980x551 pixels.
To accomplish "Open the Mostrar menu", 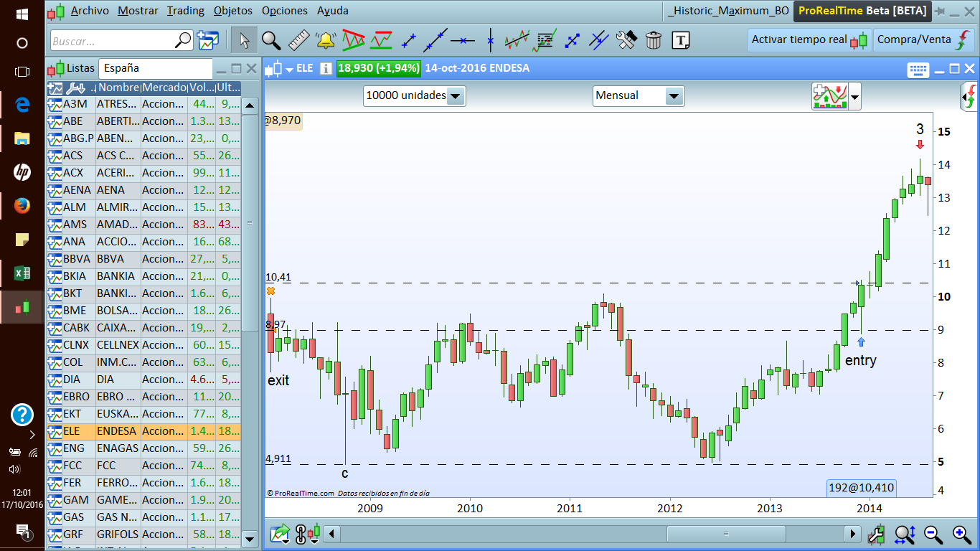I will [x=138, y=11].
